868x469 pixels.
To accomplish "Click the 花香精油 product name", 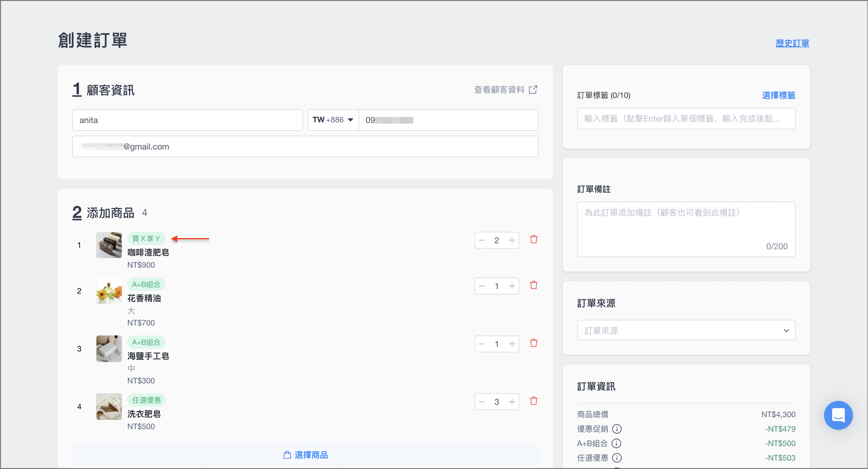I will [x=144, y=298].
